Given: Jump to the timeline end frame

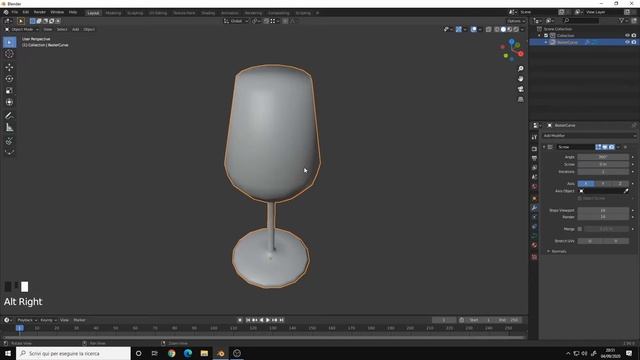Looking at the screenshot, I should click(281, 320).
